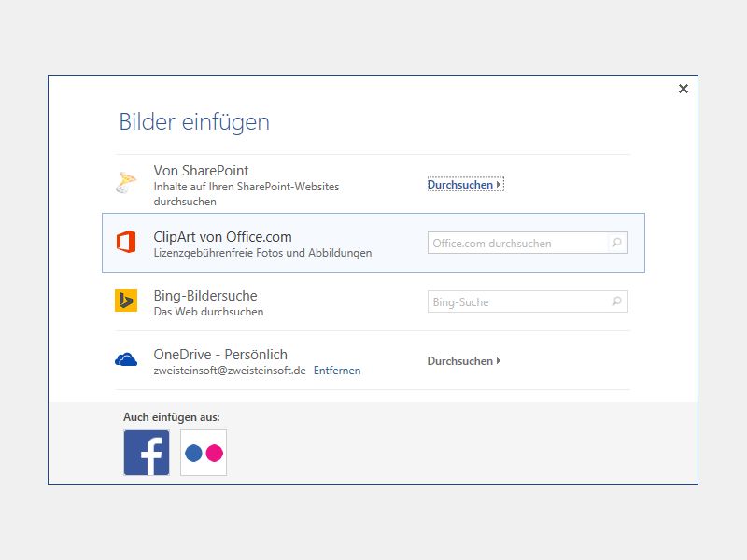
Task: Click the Lizenzgebührenfreie Fotos und Abbildungen text
Action: tap(262, 253)
